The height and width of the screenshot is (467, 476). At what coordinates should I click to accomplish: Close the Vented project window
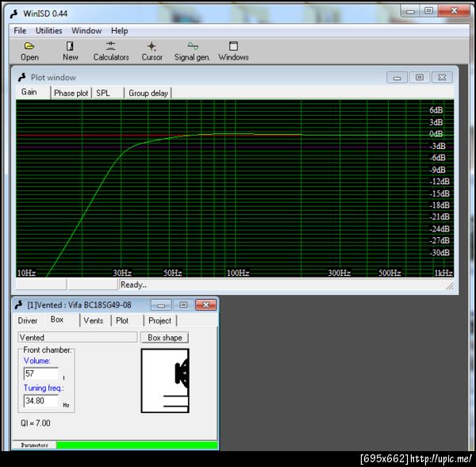point(205,305)
